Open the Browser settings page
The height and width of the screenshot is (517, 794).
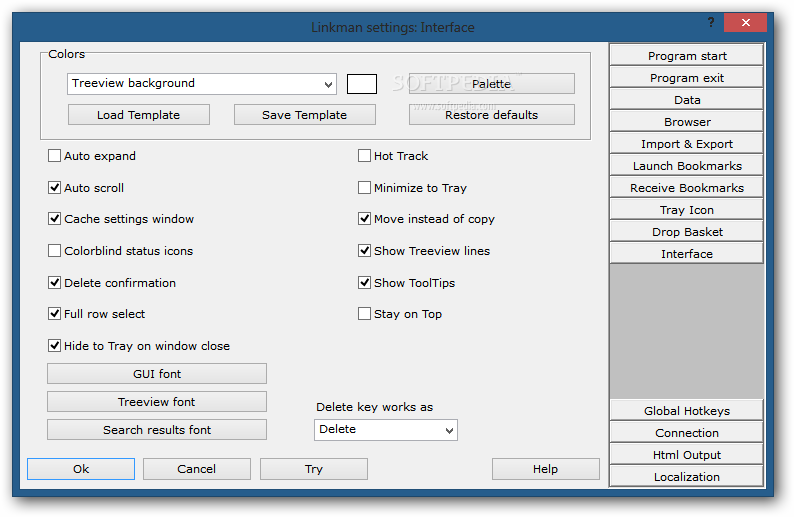[x=686, y=122]
